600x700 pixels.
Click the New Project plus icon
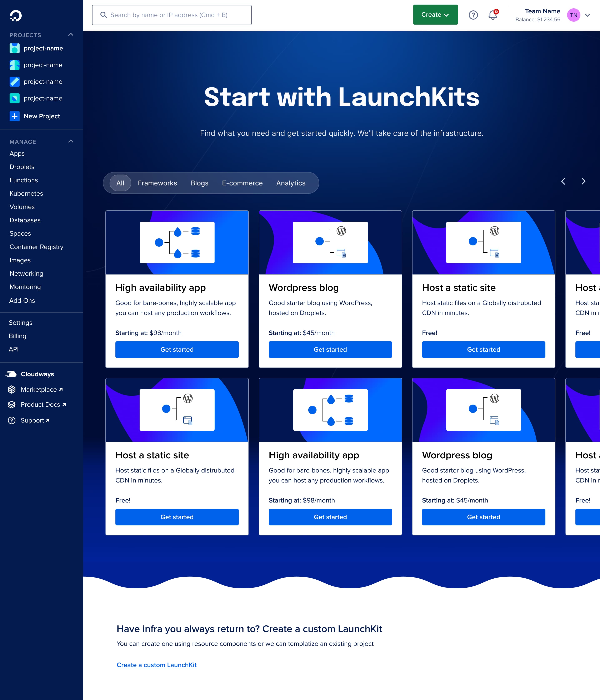point(14,116)
